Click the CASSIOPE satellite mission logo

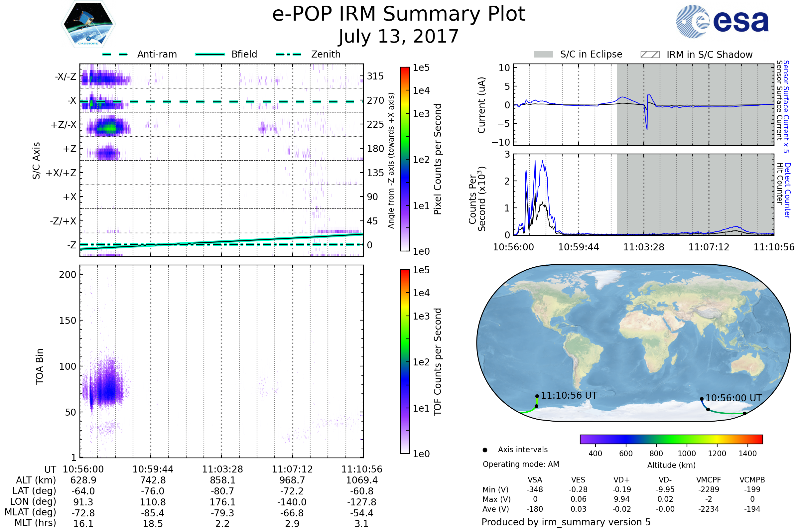tap(88, 24)
